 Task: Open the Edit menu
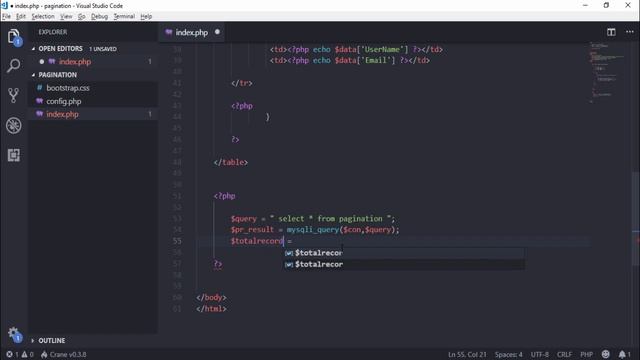pyautogui.click(x=21, y=16)
